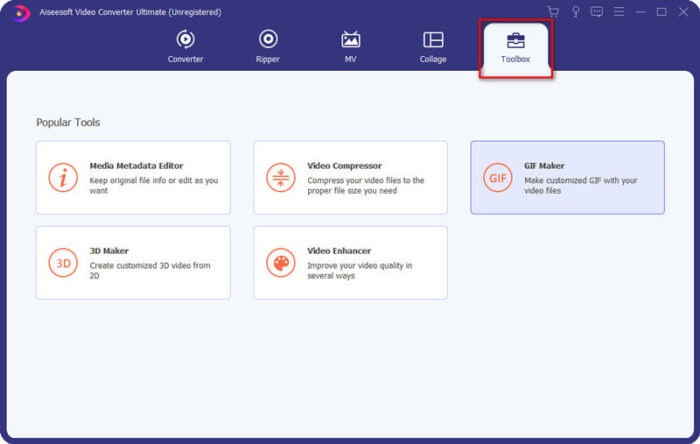
Task: Click the 3D Maker icon
Action: (x=63, y=263)
